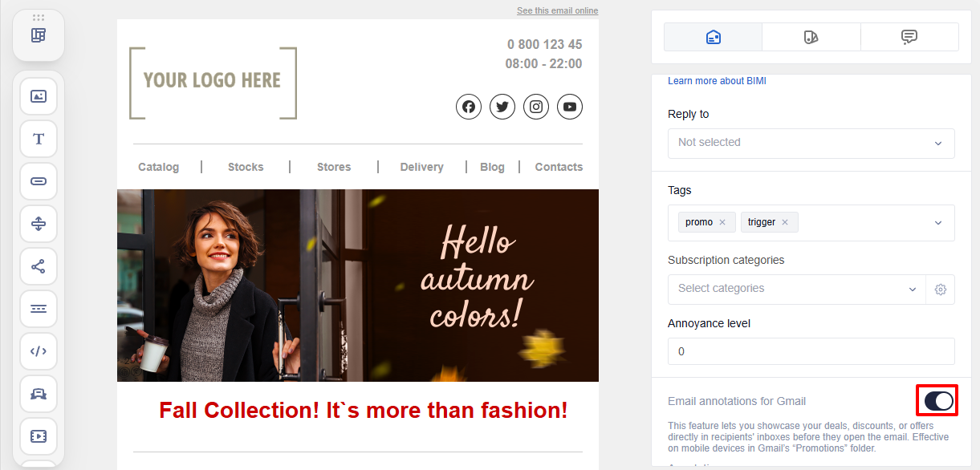Open the Learn more about BIMI link
Screen dimensions: 980x470
[x=717, y=80]
